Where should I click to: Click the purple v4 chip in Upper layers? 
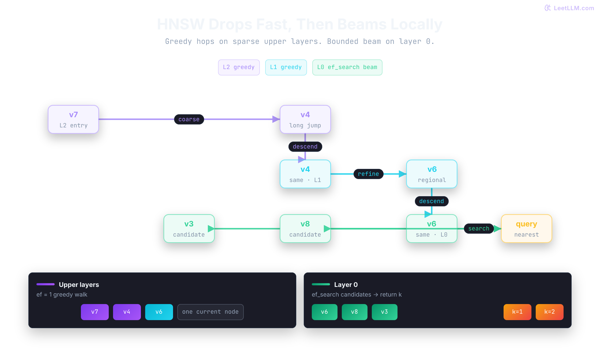[127, 312]
